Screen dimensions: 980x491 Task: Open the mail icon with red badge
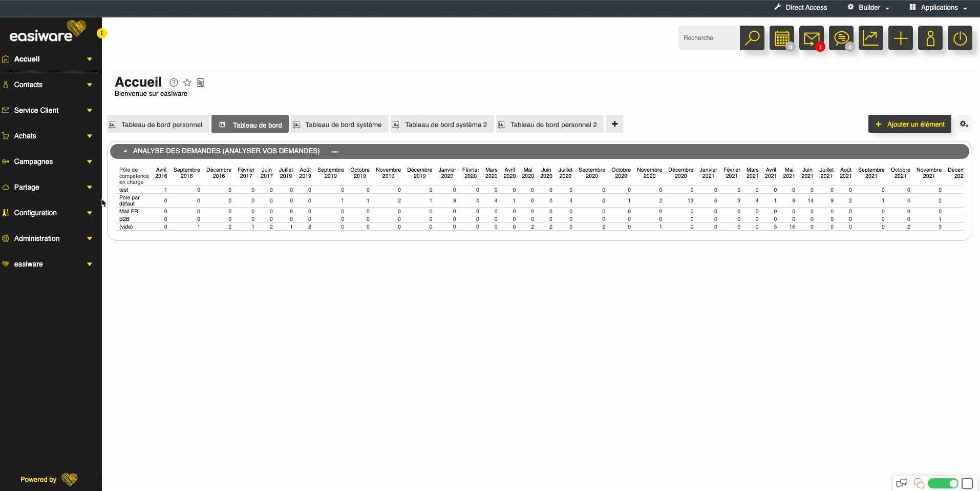pyautogui.click(x=811, y=38)
